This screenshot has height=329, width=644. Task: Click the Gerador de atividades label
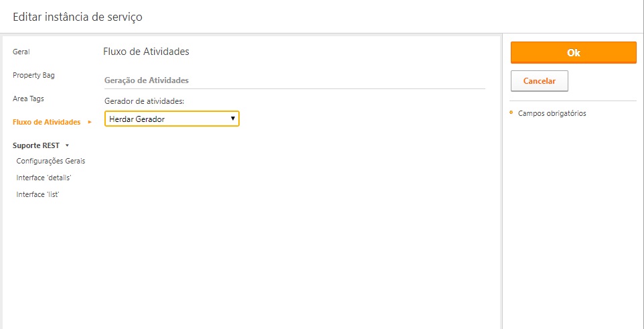click(145, 101)
